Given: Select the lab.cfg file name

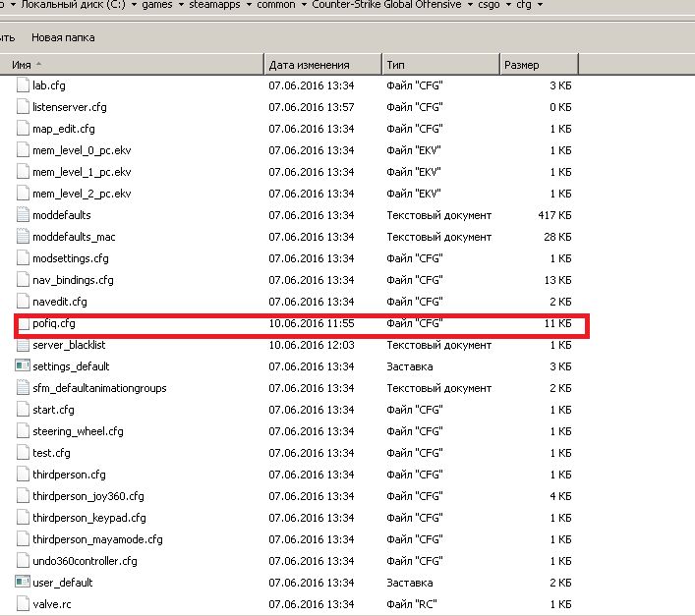Looking at the screenshot, I should (49, 85).
